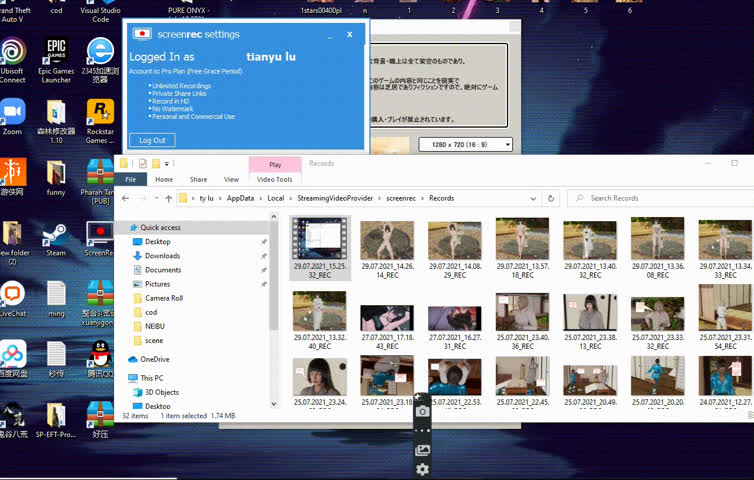Open the funny folder on desktop
754x480 pixels.
56,178
